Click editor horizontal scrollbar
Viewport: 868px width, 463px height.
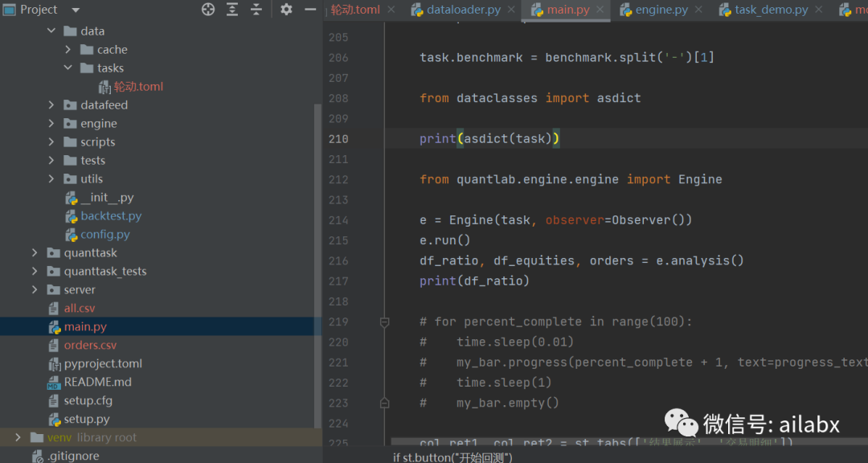coord(629,442)
